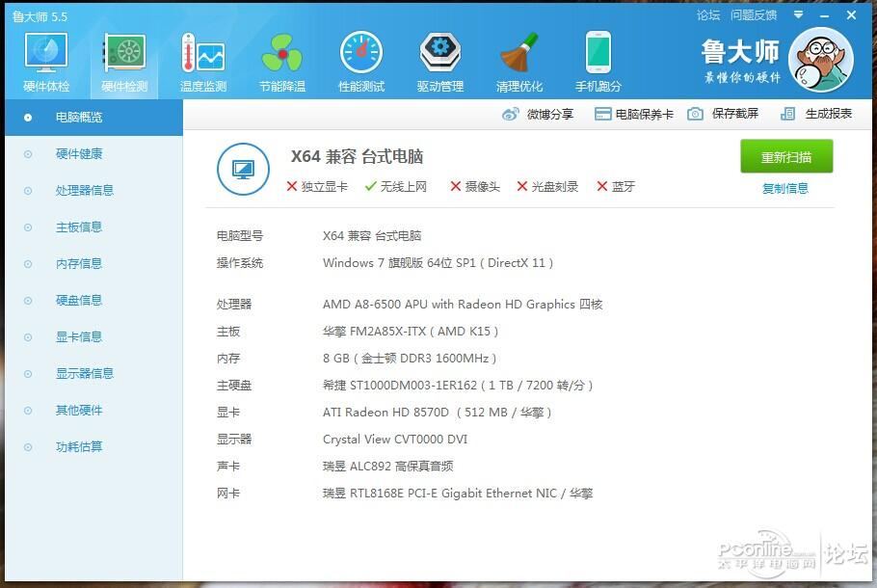
Task: Click the Weibo share icon
Action: pos(510,114)
